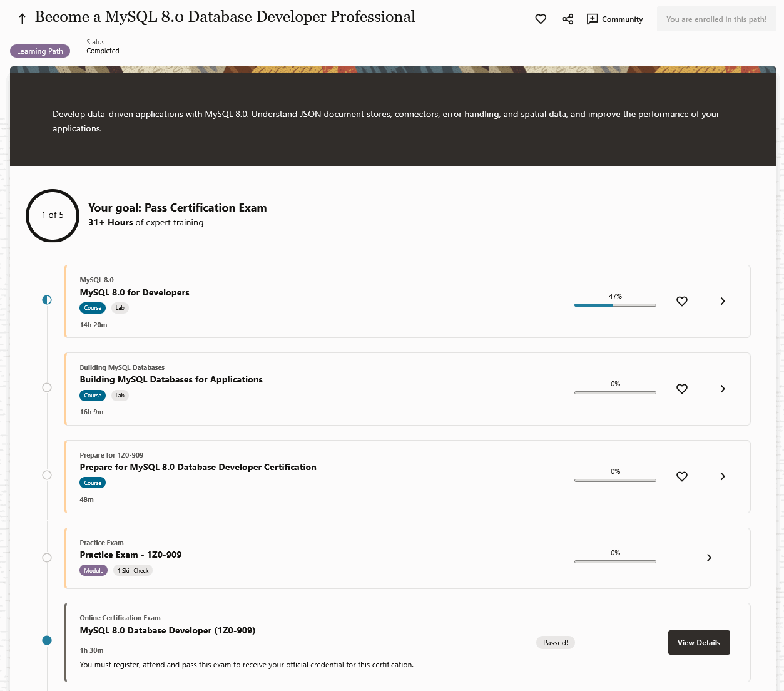Click the share icon in the header
Viewport: 784px width, 691px height.
pos(568,19)
